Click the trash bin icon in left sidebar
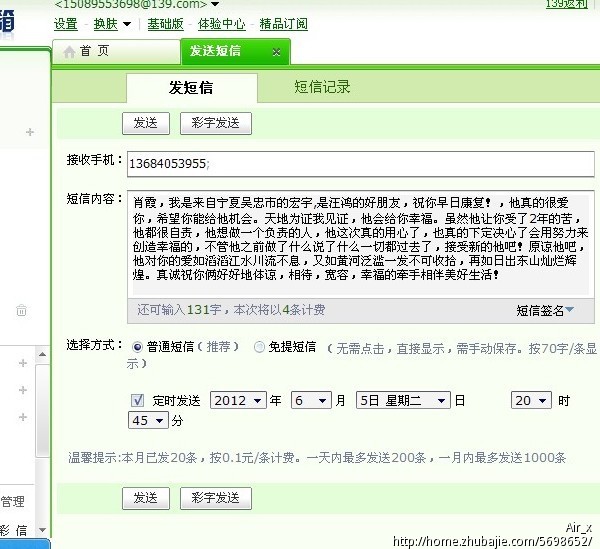 21,310
